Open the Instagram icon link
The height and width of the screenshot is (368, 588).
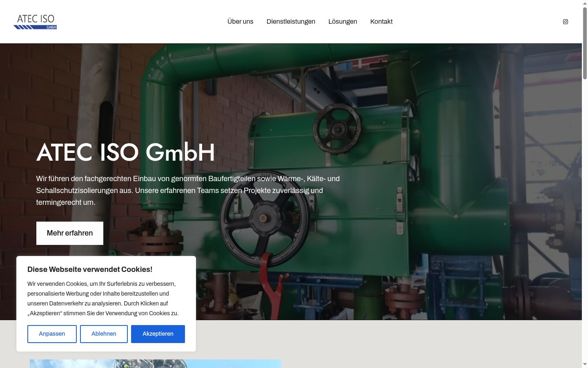point(566,22)
